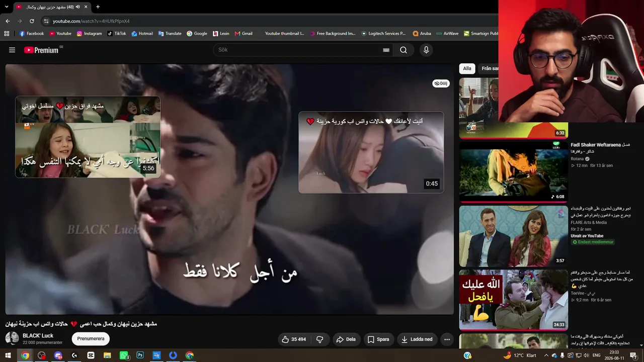644x362 pixels.
Task: Reload the page
Action: pos(32,21)
